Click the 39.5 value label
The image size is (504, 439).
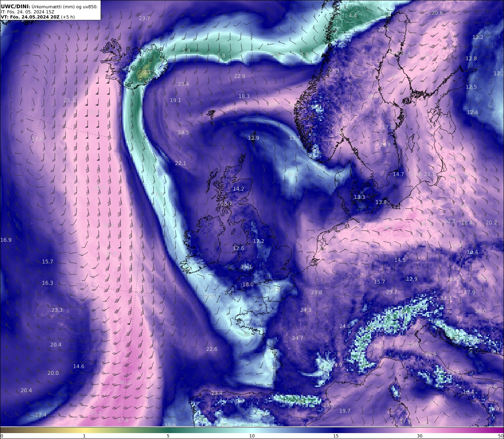coord(96,413)
